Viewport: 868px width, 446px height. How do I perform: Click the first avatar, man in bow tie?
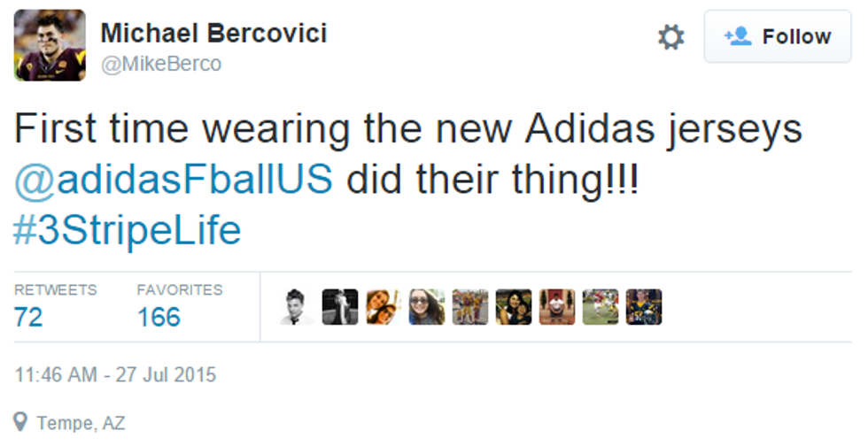click(297, 307)
